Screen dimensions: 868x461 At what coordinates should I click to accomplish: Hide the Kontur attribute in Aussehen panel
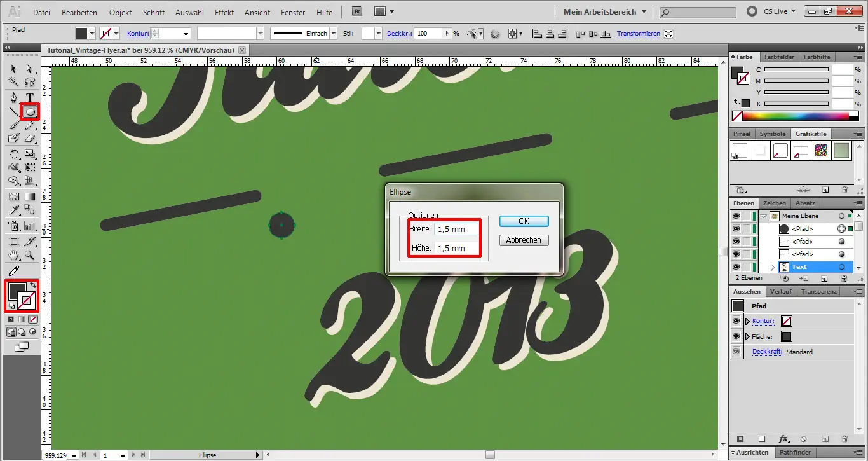coord(736,321)
